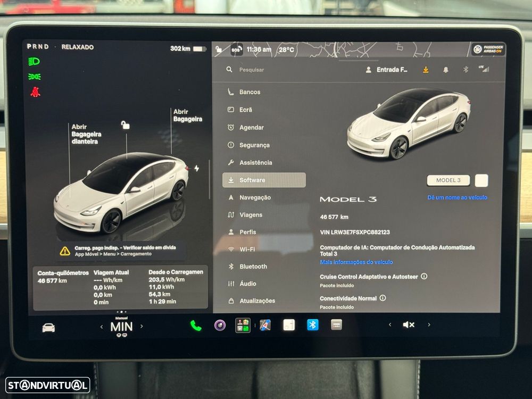Open the white notes app icon

pyautogui.click(x=289, y=325)
